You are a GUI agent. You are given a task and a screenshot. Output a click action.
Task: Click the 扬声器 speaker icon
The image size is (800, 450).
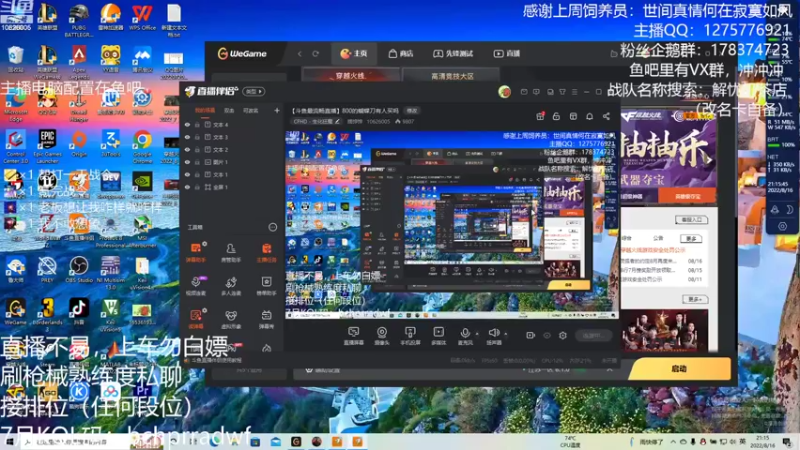click(x=493, y=335)
